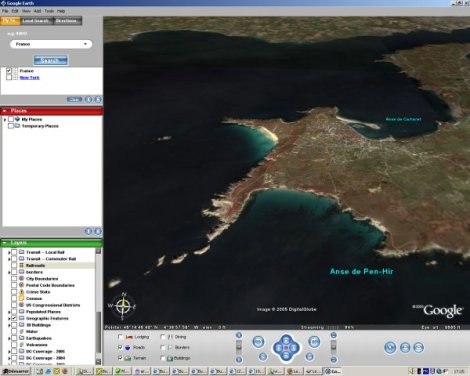Enable the City Boundaries layer checkbox
Image resolution: width=470 pixels, height=376 pixels.
pos(14,279)
